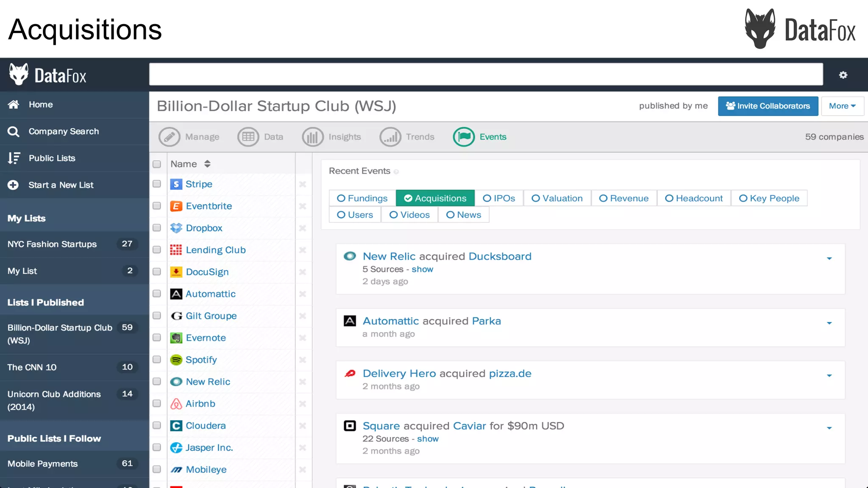Open the Manage pencil icon
868x488 pixels.
169,137
